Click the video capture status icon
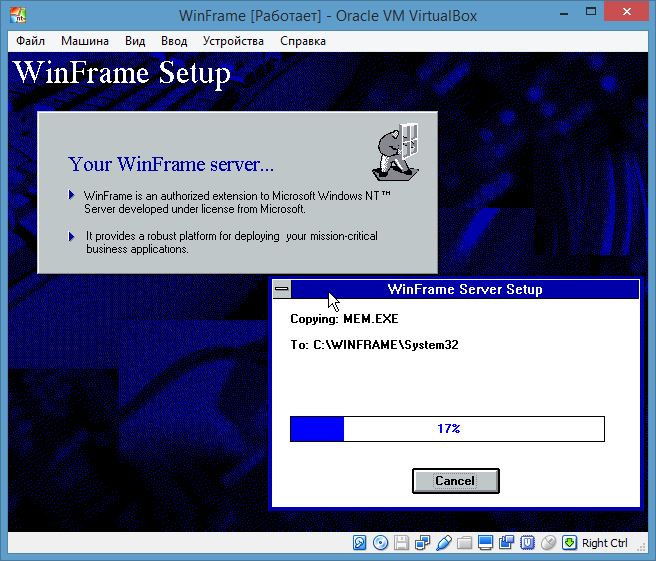This screenshot has width=656, height=561. point(506,543)
